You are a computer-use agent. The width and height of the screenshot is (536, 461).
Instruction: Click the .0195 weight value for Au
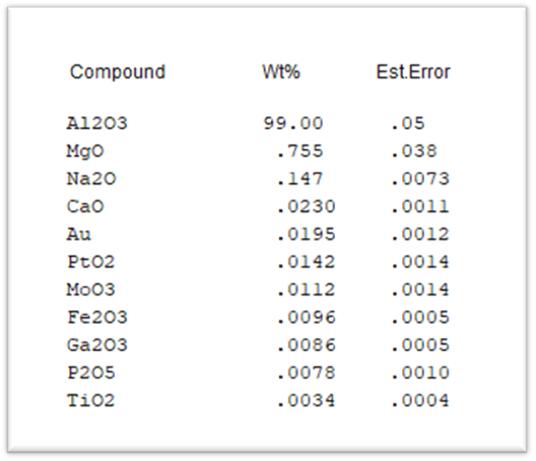click(x=306, y=234)
